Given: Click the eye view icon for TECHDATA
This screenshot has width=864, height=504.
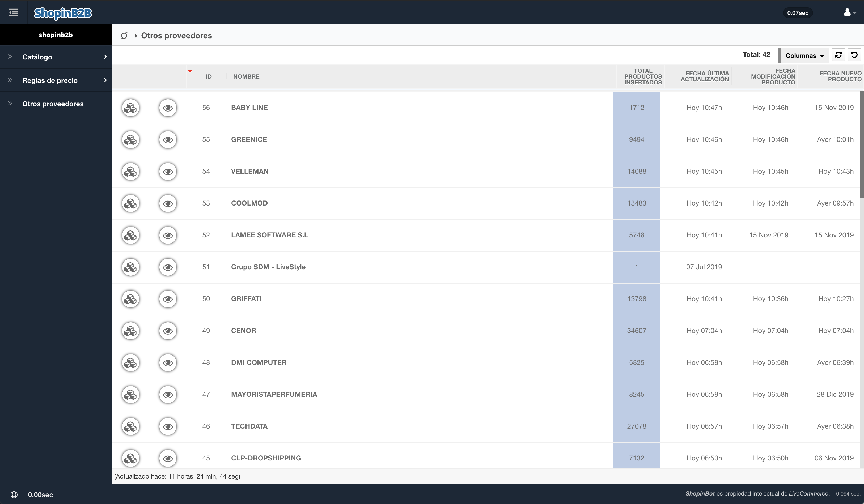Looking at the screenshot, I should pos(168,426).
